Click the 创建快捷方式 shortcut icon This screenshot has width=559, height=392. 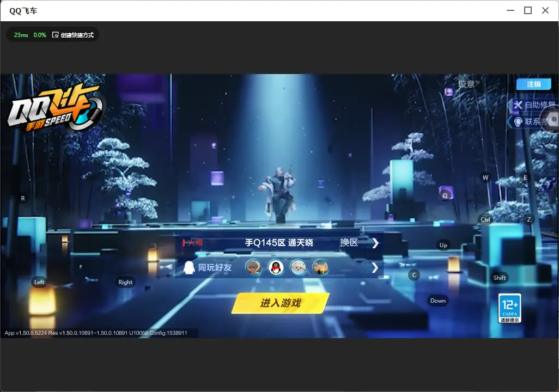coord(55,35)
